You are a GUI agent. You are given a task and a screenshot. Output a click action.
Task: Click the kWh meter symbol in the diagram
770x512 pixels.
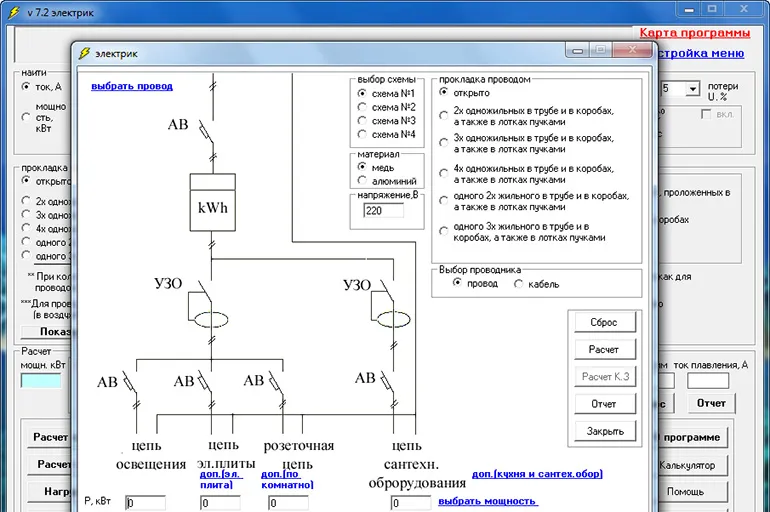[x=213, y=202]
